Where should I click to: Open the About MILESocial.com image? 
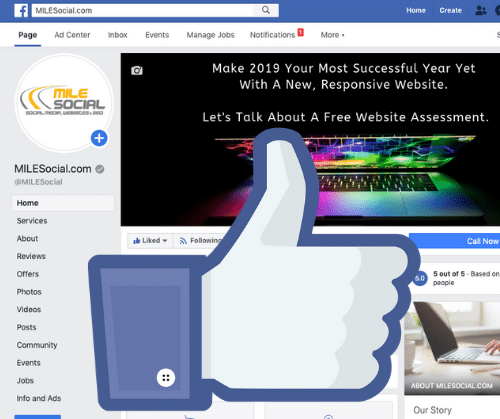point(452,348)
